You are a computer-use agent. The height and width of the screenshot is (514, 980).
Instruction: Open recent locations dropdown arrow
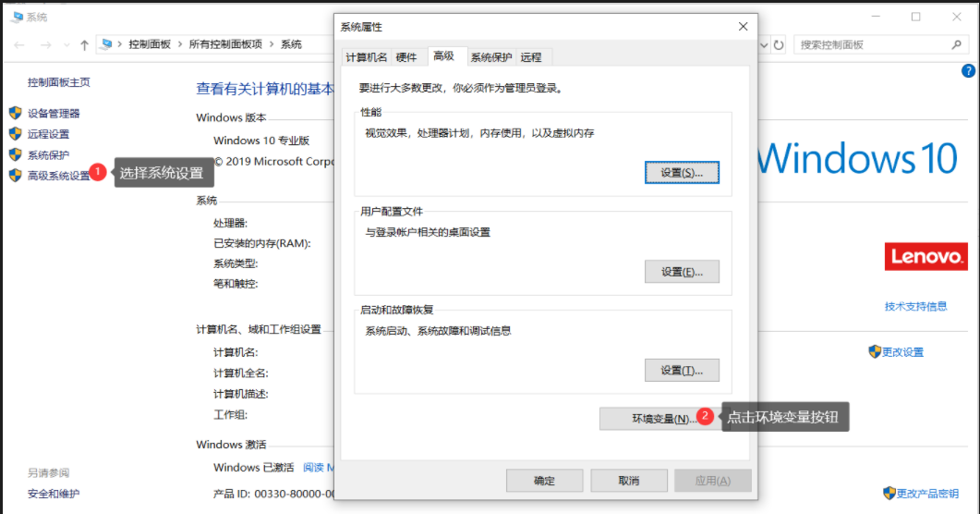67,45
